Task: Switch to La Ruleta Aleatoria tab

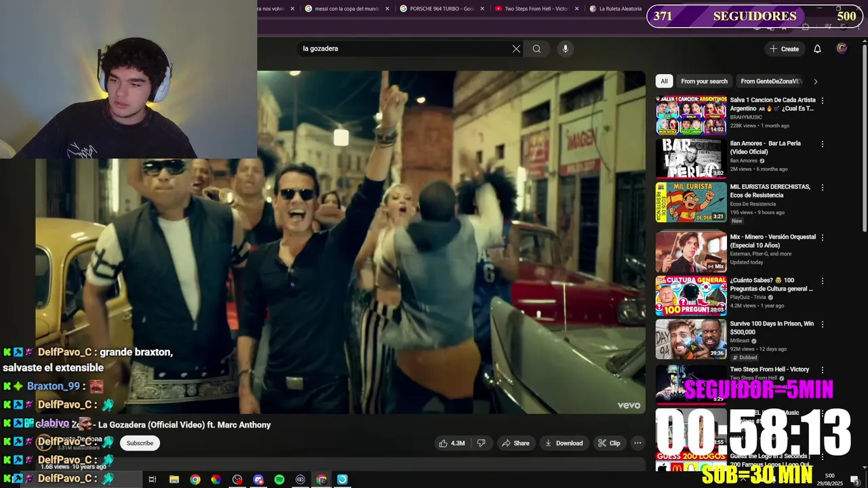Action: point(616,9)
